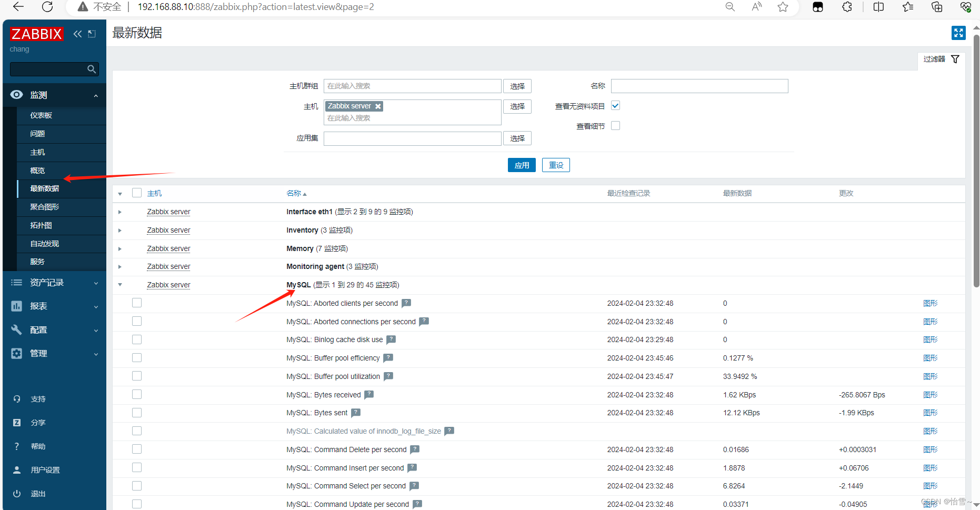This screenshot has height=510, width=980.
Task: Sort table by Name column header
Action: coord(296,193)
